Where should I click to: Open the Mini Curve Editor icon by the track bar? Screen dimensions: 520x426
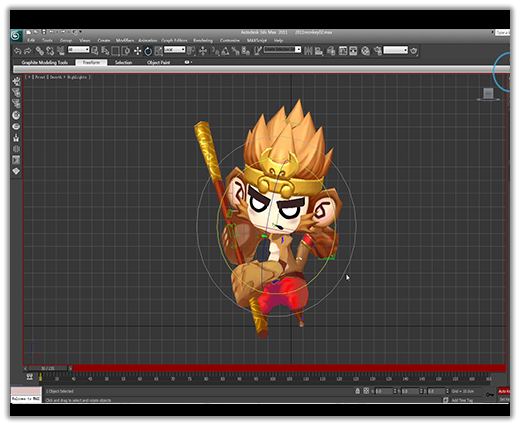click(30, 377)
